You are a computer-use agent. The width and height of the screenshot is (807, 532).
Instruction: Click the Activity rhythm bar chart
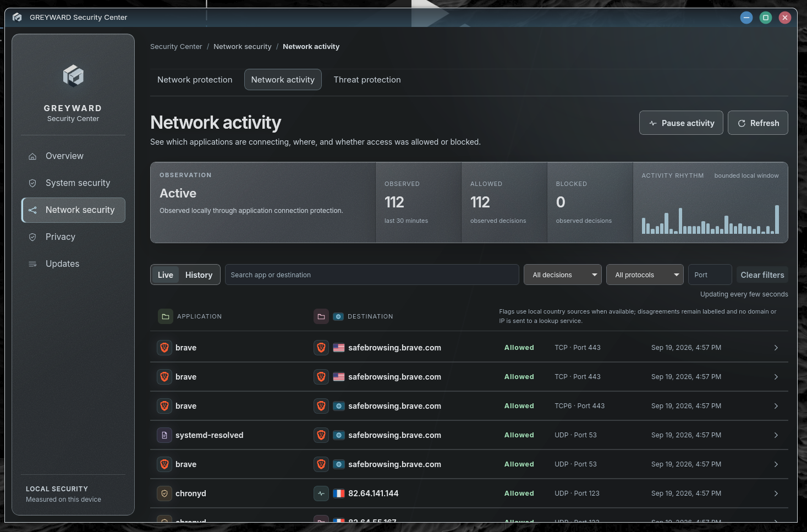coord(710,220)
